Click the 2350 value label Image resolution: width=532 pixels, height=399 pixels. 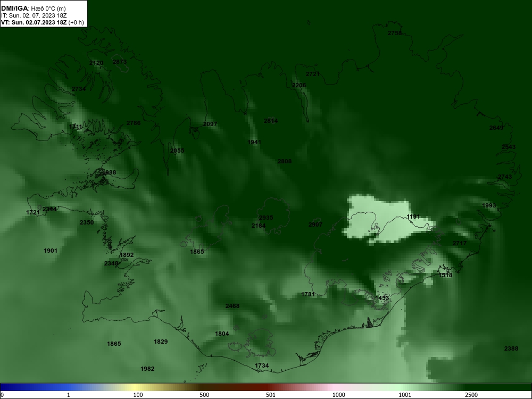[87, 222]
